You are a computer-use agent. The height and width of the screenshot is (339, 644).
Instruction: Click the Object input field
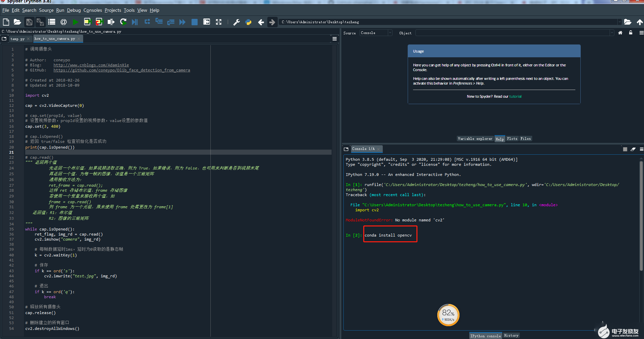pos(512,33)
